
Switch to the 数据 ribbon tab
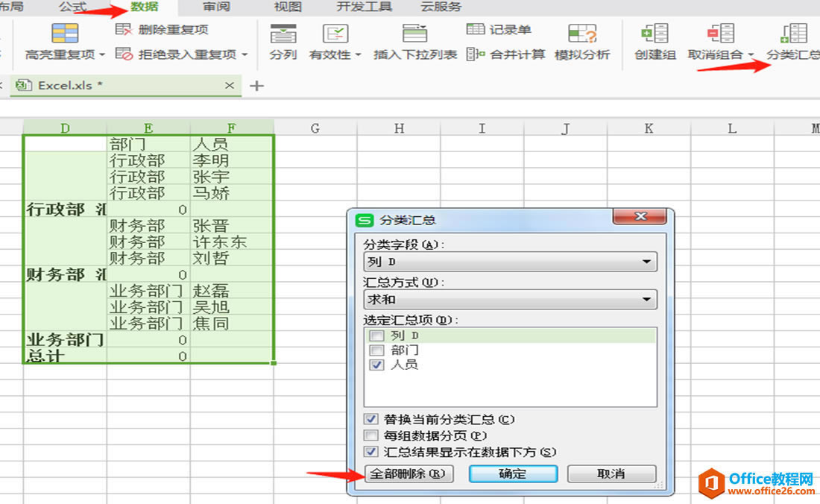145,7
